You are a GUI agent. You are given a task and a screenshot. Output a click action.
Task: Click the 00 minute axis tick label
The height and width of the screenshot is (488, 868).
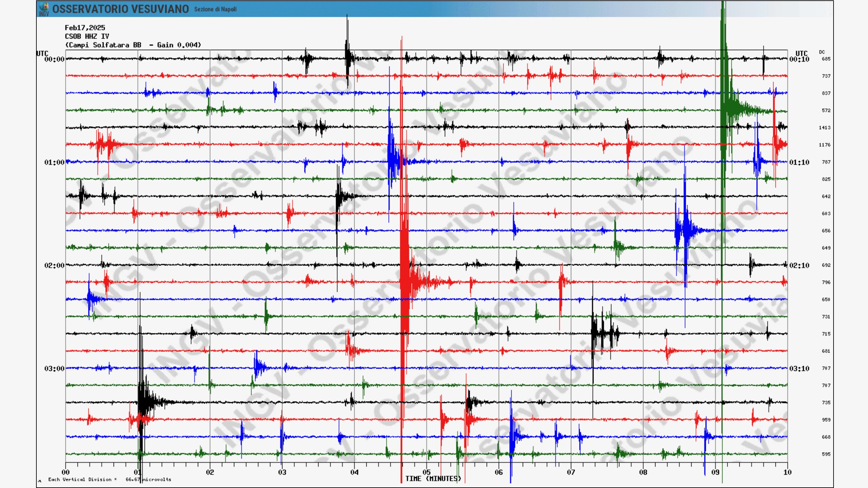coord(66,472)
